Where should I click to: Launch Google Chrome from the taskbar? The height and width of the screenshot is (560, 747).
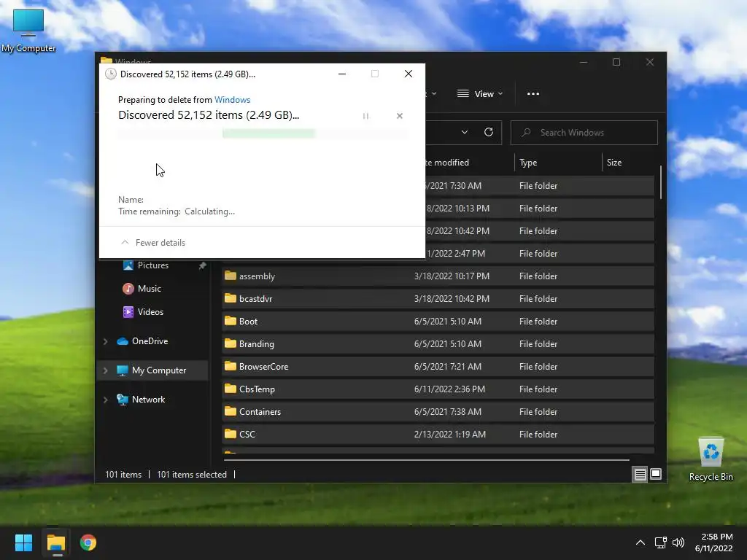point(88,542)
